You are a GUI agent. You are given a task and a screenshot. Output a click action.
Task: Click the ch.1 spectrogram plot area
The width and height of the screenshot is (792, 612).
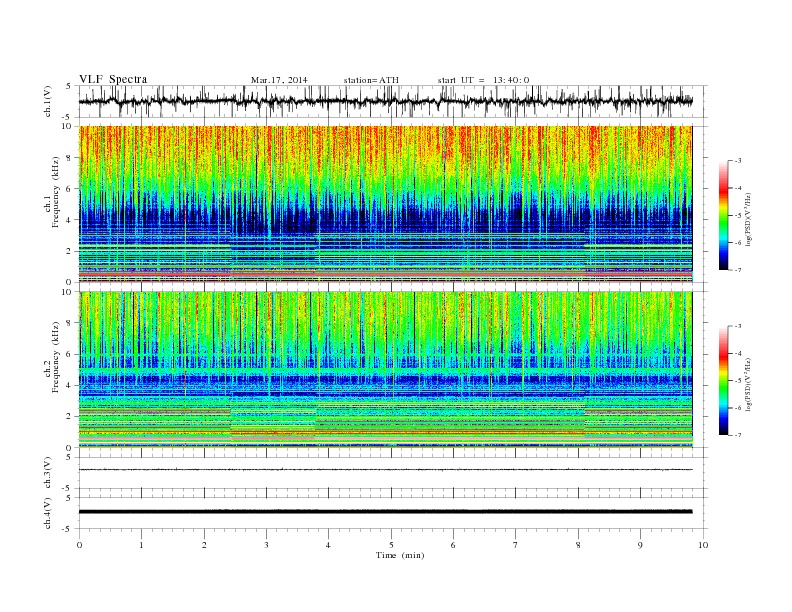(x=386, y=204)
